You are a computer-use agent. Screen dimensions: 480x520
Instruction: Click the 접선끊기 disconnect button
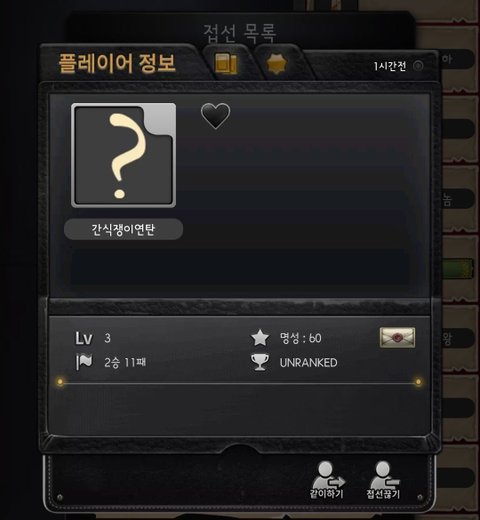click(x=383, y=480)
